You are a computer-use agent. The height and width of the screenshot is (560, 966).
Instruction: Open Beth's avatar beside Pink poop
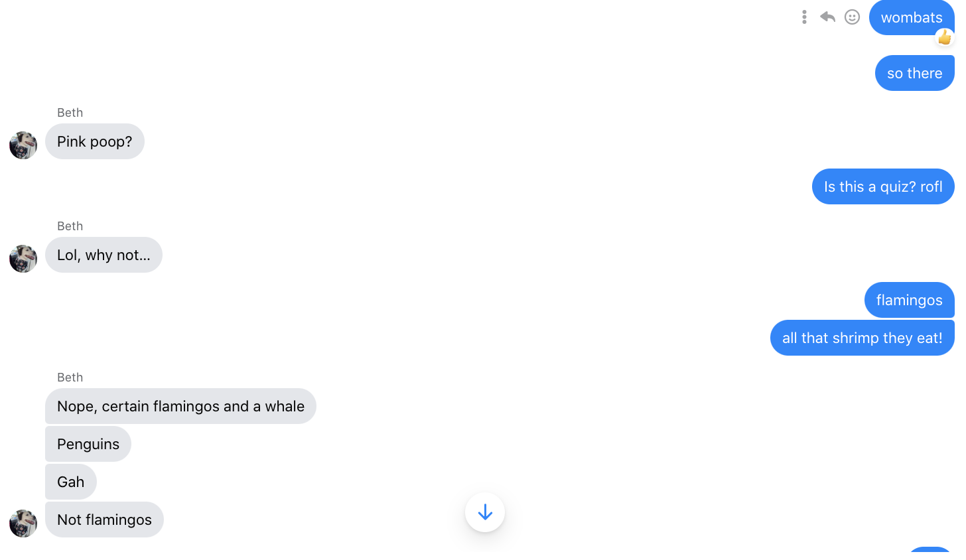[23, 145]
